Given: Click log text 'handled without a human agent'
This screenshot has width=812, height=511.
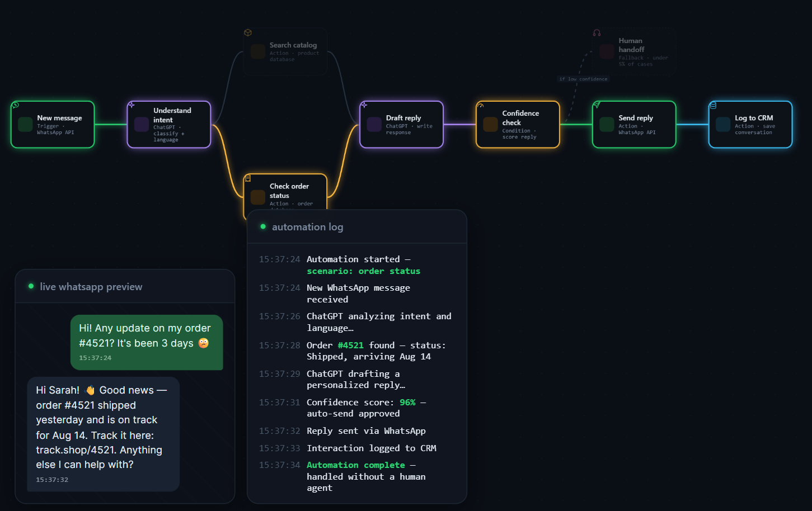Looking at the screenshot, I should (366, 482).
